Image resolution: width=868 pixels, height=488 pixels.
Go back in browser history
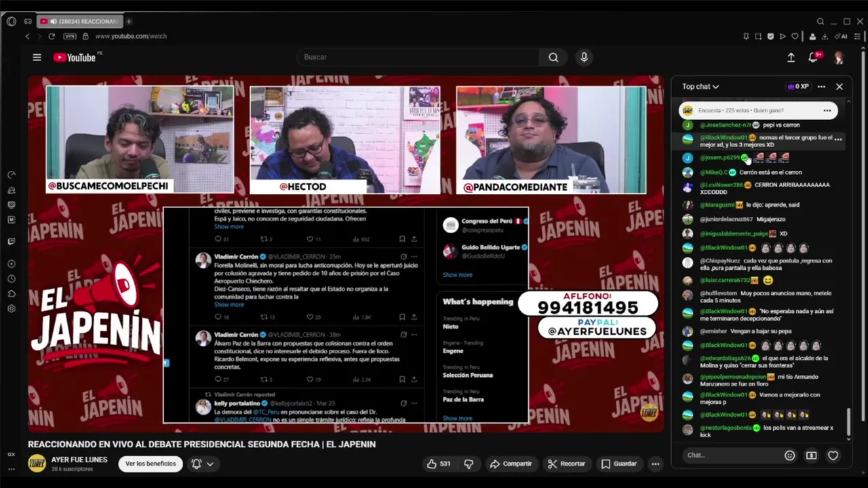click(x=27, y=37)
